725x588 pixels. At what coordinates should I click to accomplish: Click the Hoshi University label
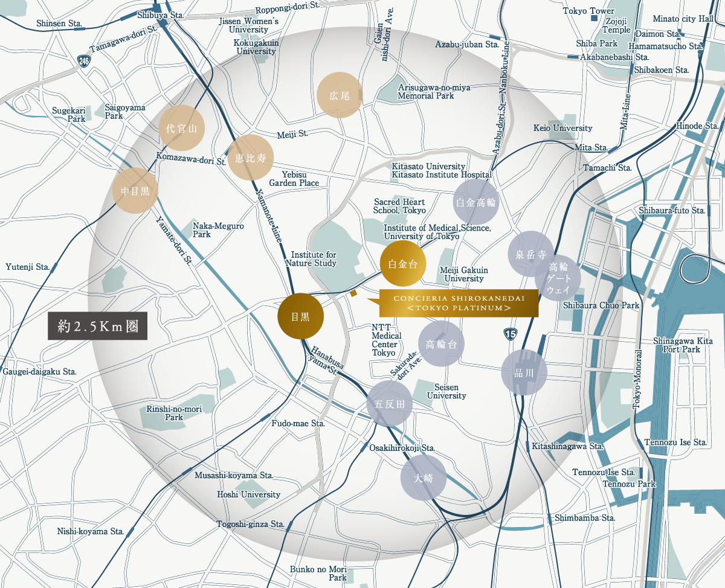coord(249,494)
